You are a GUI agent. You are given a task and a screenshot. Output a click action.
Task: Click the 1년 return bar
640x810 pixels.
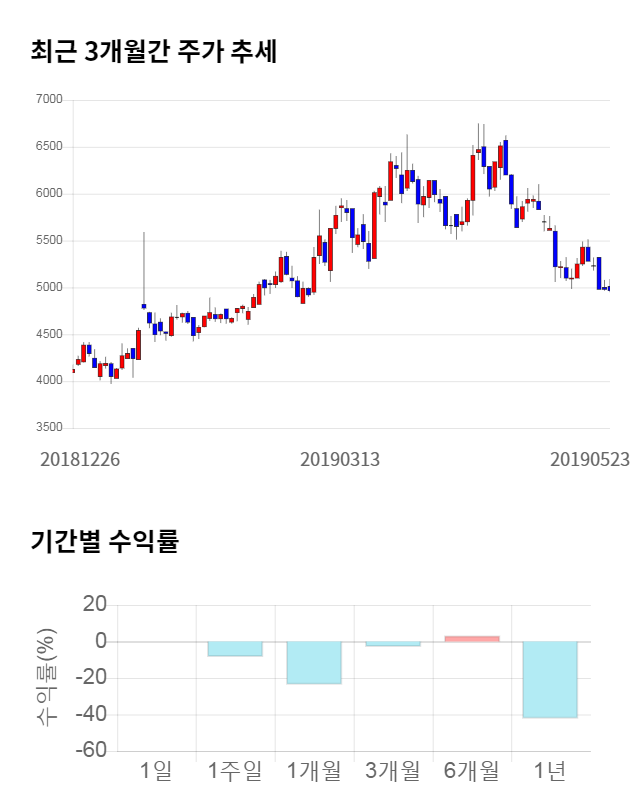[x=550, y=679]
